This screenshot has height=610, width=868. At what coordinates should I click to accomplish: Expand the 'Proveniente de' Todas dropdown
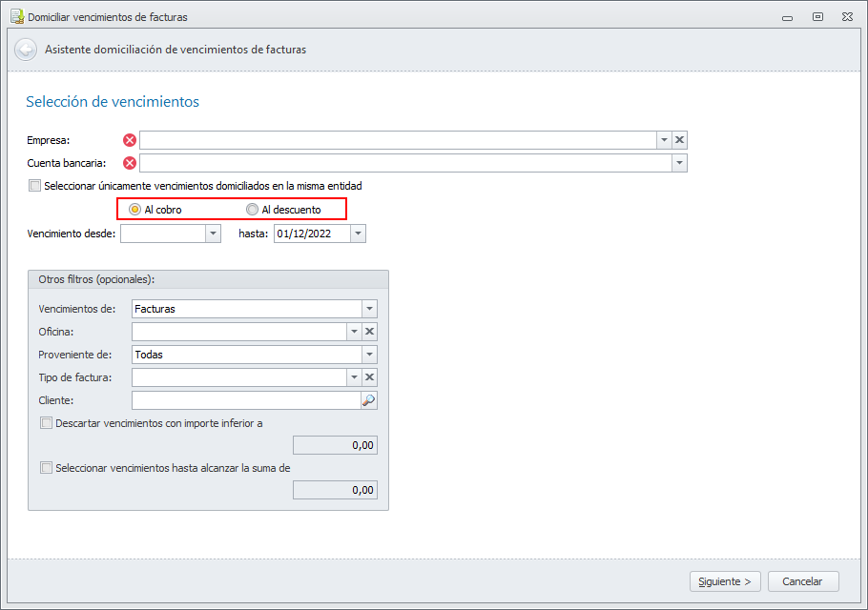point(370,356)
